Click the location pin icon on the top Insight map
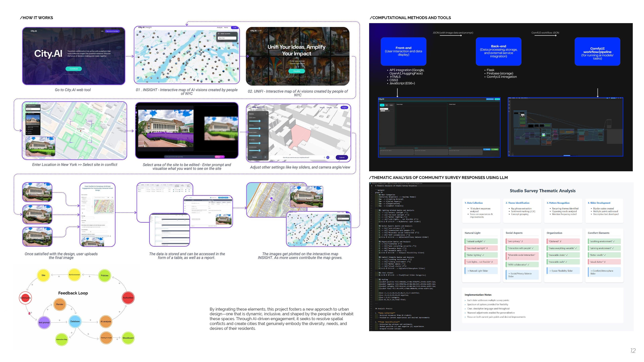 219,34
